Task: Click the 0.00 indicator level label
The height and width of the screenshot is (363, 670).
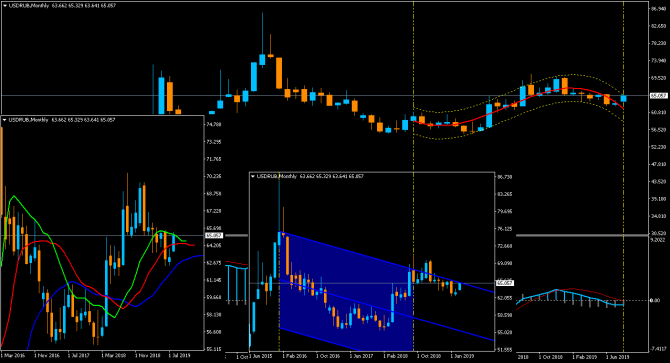Action: pos(655,300)
